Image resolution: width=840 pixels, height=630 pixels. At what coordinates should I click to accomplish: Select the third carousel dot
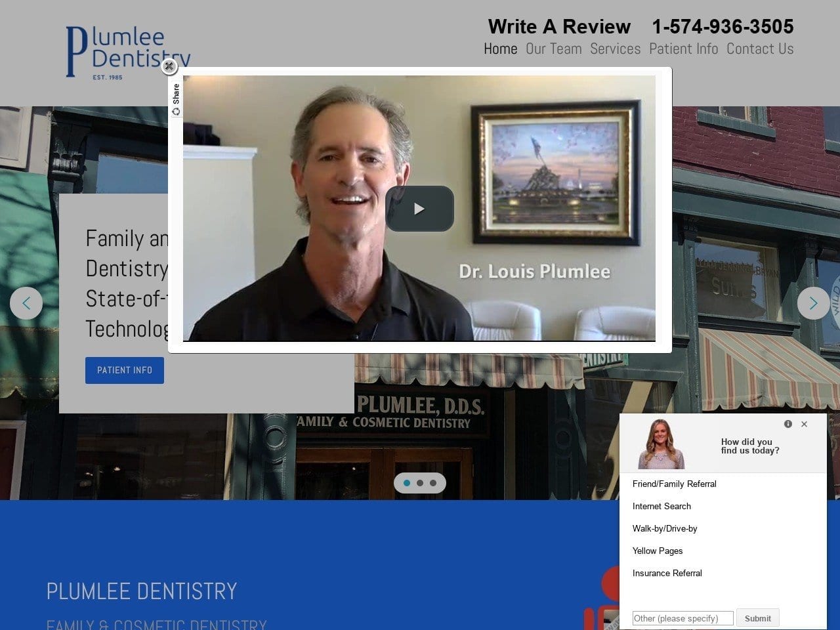(x=433, y=483)
